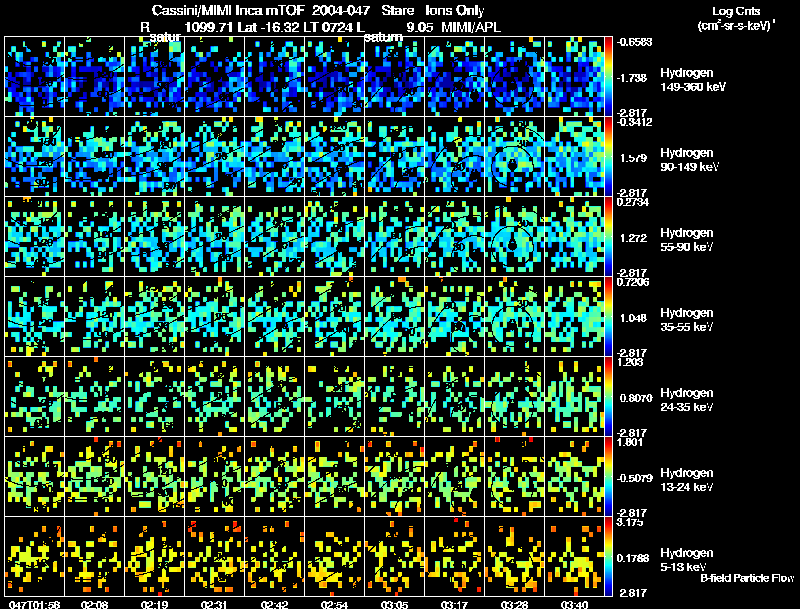Click the 02:31 time label
Image resolution: width=800 pixels, height=609 pixels.
(x=214, y=604)
